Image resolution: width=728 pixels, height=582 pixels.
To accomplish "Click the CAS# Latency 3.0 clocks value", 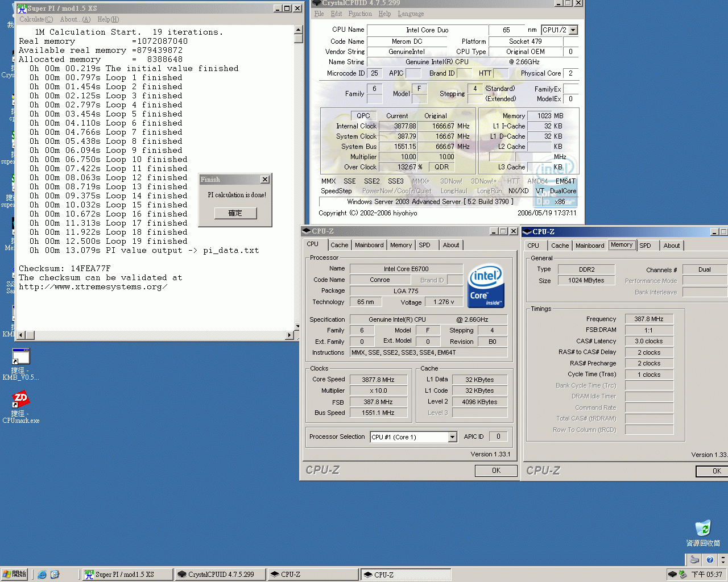I will pyautogui.click(x=649, y=342).
